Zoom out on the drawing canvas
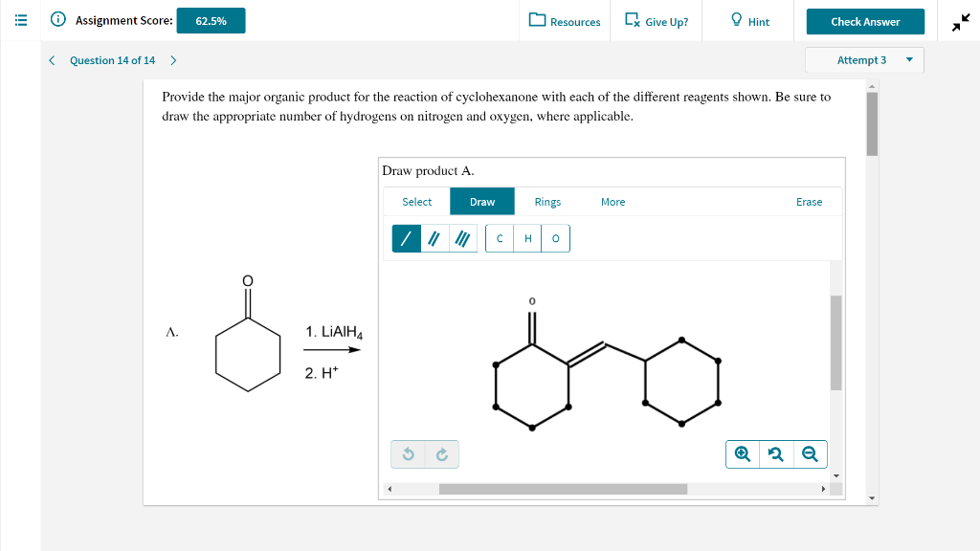Image resolution: width=980 pixels, height=551 pixels. (810, 453)
